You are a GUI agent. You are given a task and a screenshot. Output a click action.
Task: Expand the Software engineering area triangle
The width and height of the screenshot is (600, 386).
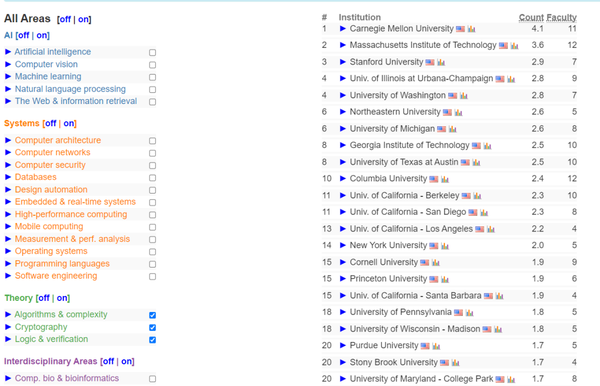[x=8, y=276]
